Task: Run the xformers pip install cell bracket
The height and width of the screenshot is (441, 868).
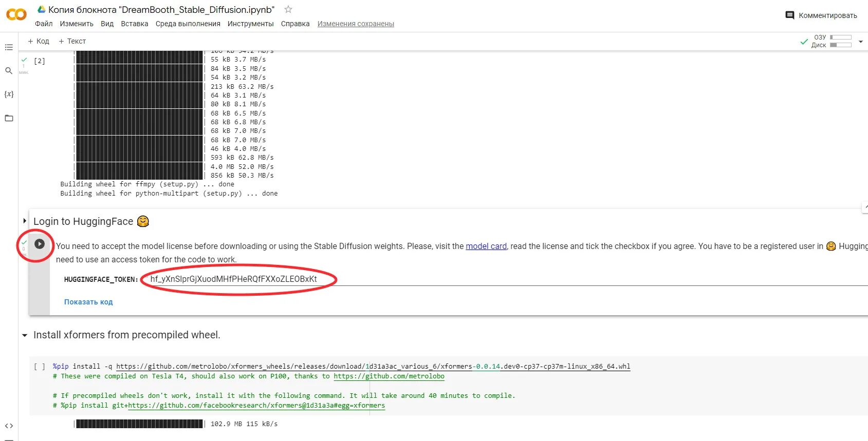Action: pos(40,367)
